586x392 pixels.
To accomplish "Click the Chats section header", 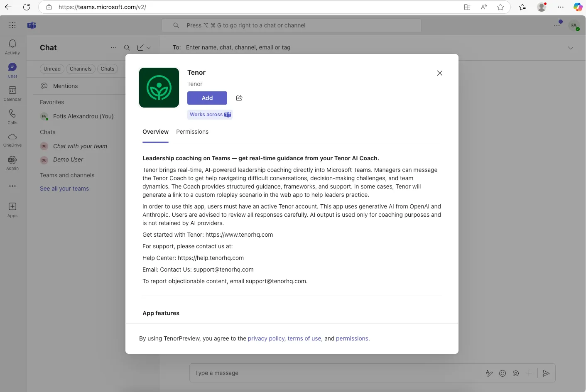I will tap(47, 132).
